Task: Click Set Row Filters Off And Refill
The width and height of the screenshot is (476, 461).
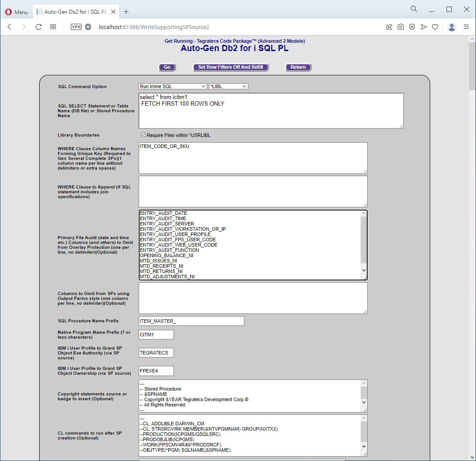Action: click(x=231, y=67)
